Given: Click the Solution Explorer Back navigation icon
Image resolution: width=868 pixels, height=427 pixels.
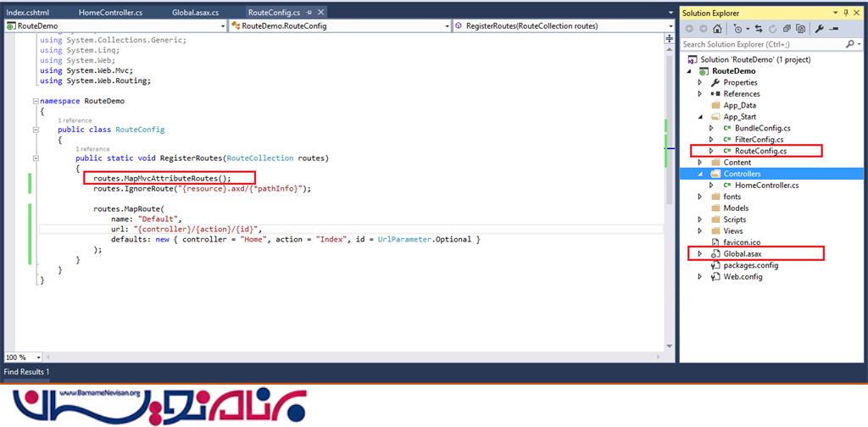Looking at the screenshot, I should [689, 29].
